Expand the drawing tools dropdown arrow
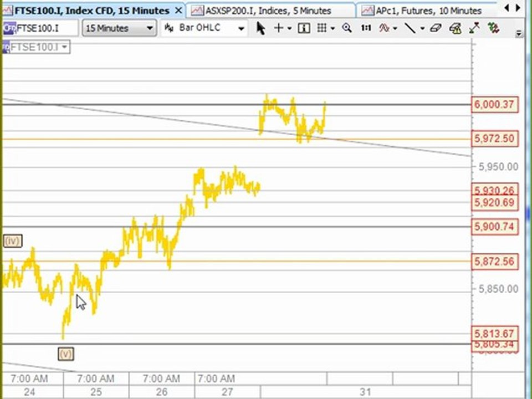The height and width of the screenshot is (399, 532). click(422, 28)
